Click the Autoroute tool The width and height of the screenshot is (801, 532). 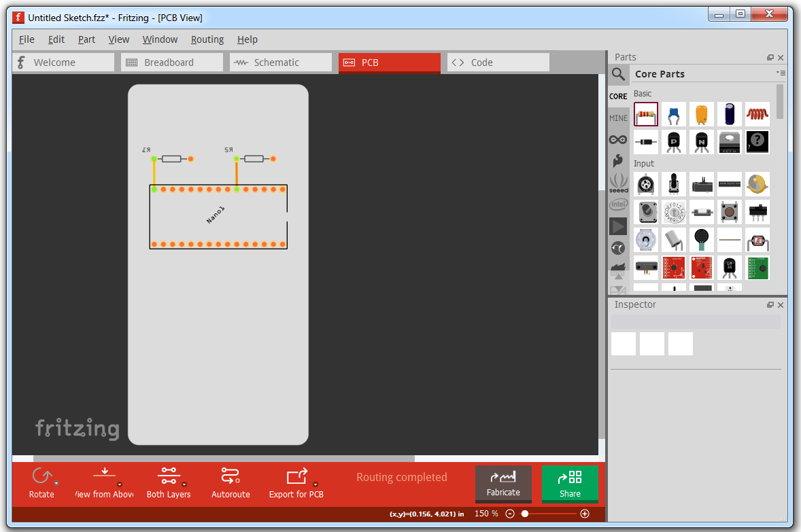point(231,482)
